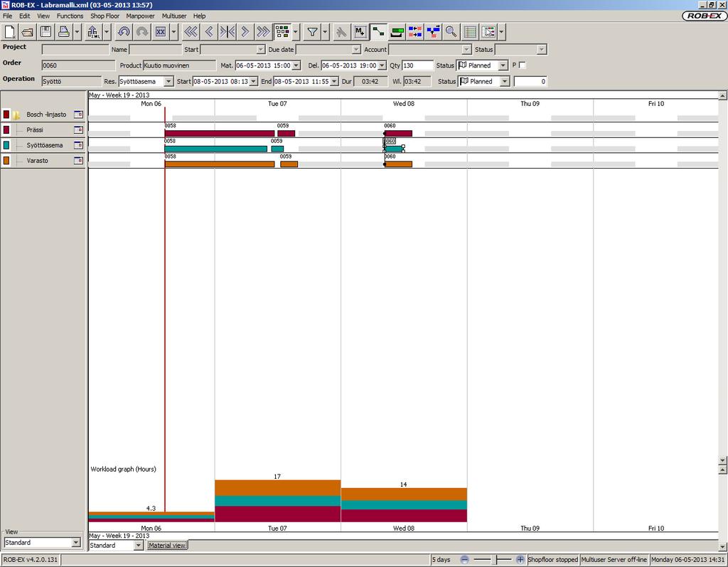
Task: Click the red-blue horizontal arrows icon
Action: click(x=415, y=31)
